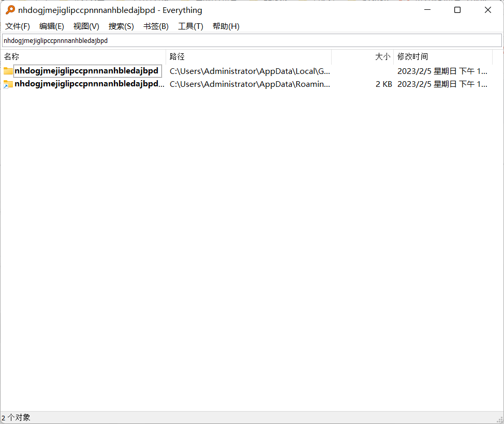Open the 视图(V) menu

(86, 26)
